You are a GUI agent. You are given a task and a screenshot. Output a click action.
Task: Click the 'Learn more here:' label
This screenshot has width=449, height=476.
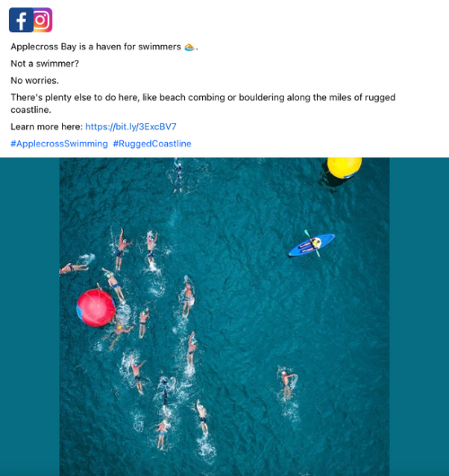click(47, 127)
